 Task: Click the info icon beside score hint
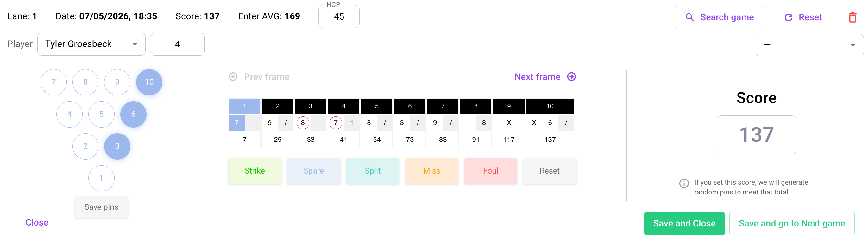[x=684, y=183]
